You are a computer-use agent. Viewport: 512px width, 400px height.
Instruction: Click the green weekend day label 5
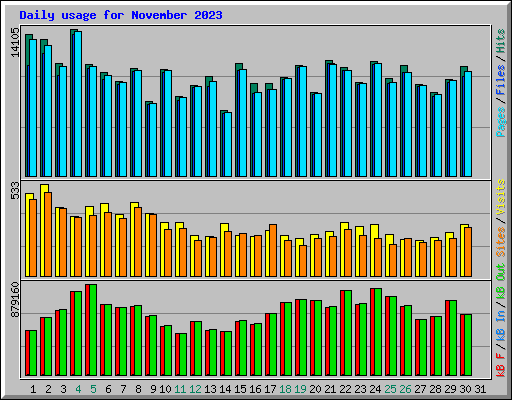click(x=93, y=389)
